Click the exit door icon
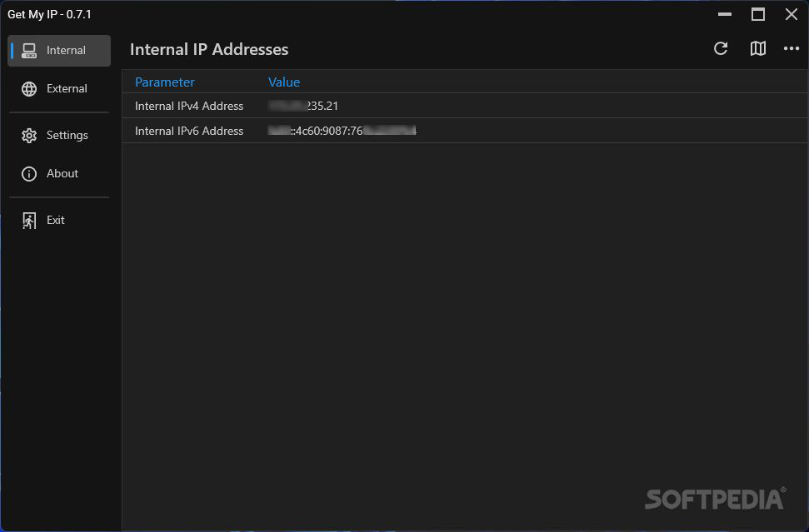Image resolution: width=809 pixels, height=532 pixels. click(x=29, y=221)
